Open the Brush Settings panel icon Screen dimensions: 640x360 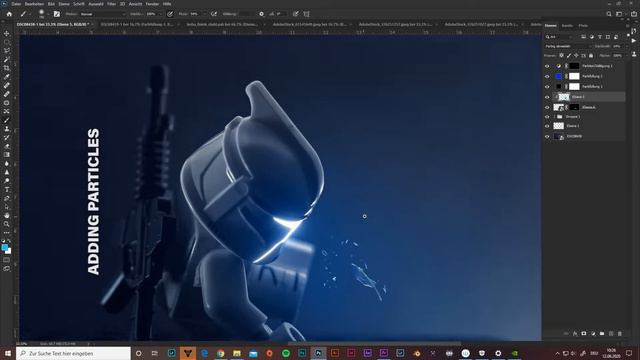(57, 14)
